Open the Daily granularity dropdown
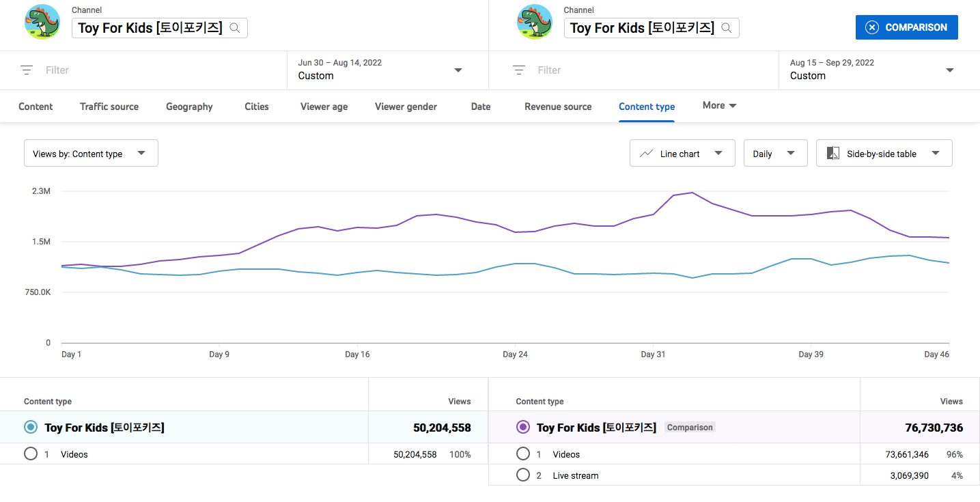Screen dimensions: 980x502 775,154
